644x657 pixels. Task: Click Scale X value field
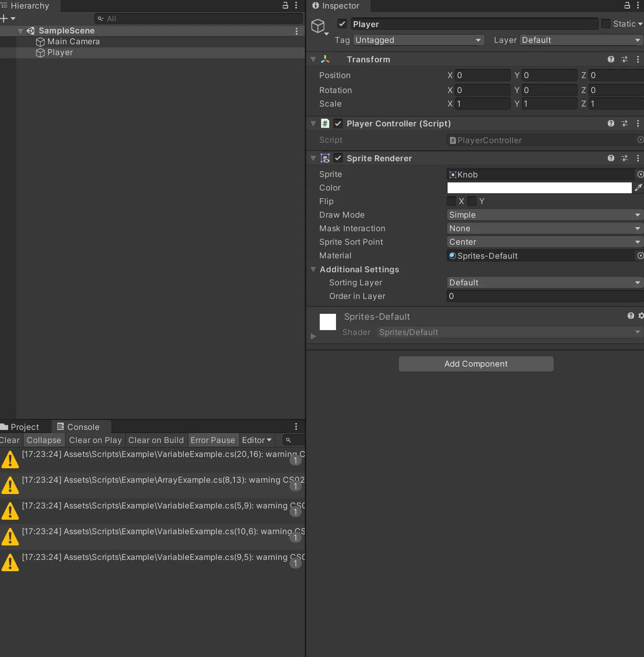(x=482, y=104)
